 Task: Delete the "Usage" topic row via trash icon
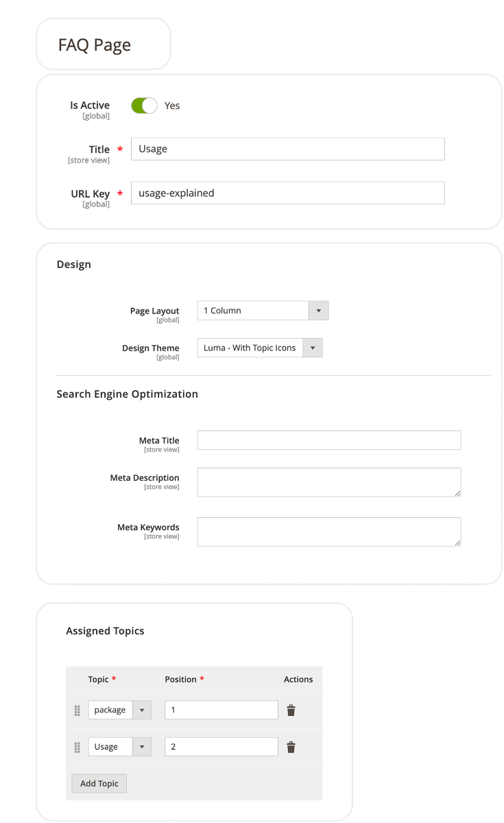coord(291,746)
